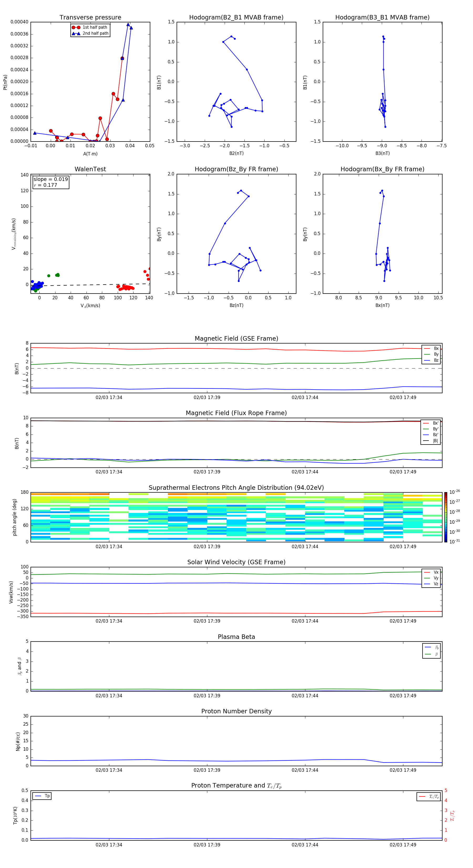Click the 'Pt(nPa)' y-axis label
473x868 pixels.
click(5, 82)
